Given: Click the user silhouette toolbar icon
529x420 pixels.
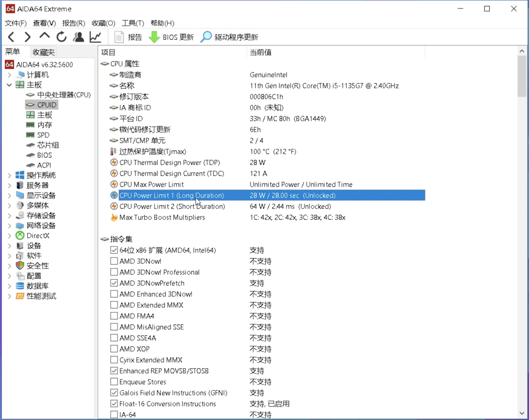Looking at the screenshot, I should 79,37.
